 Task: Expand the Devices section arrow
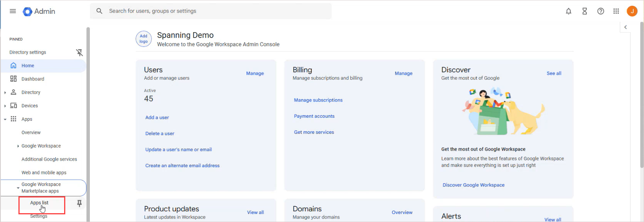(x=5, y=106)
